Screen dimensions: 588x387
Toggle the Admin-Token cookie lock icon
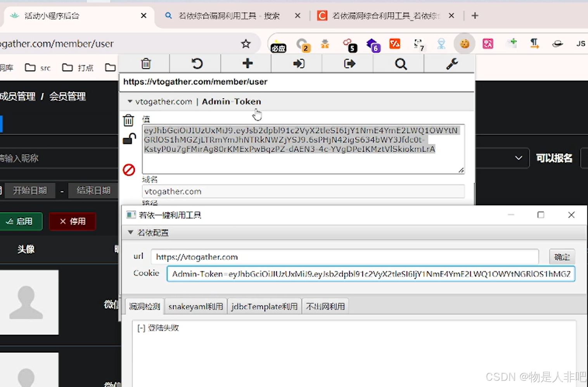(x=129, y=139)
